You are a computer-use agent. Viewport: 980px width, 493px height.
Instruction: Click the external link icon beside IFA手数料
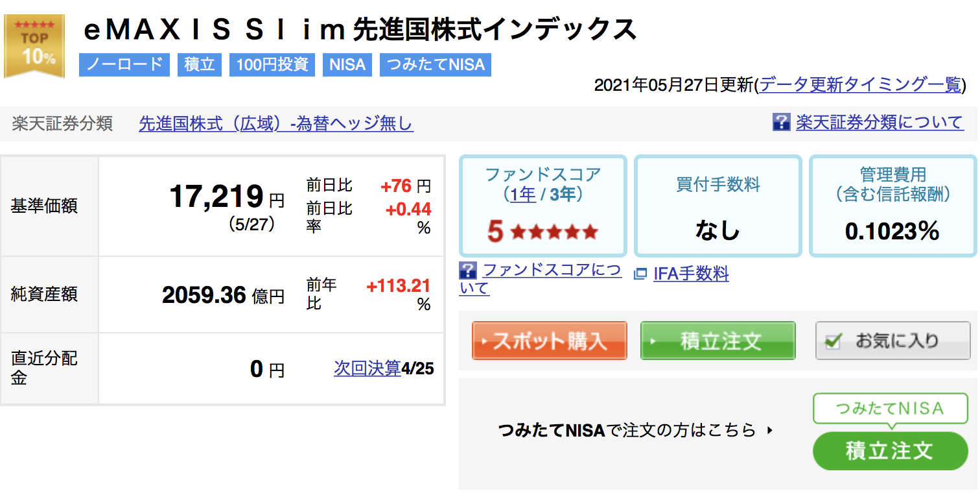640,274
